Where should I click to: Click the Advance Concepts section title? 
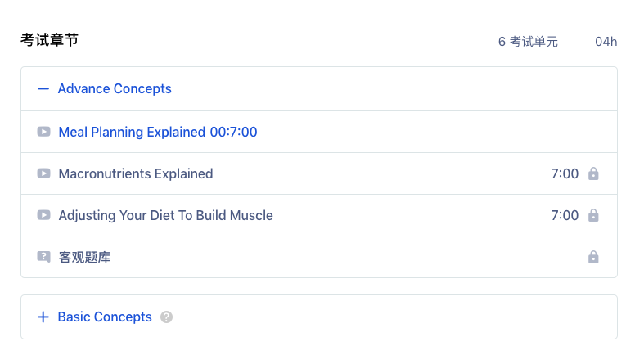tap(115, 88)
